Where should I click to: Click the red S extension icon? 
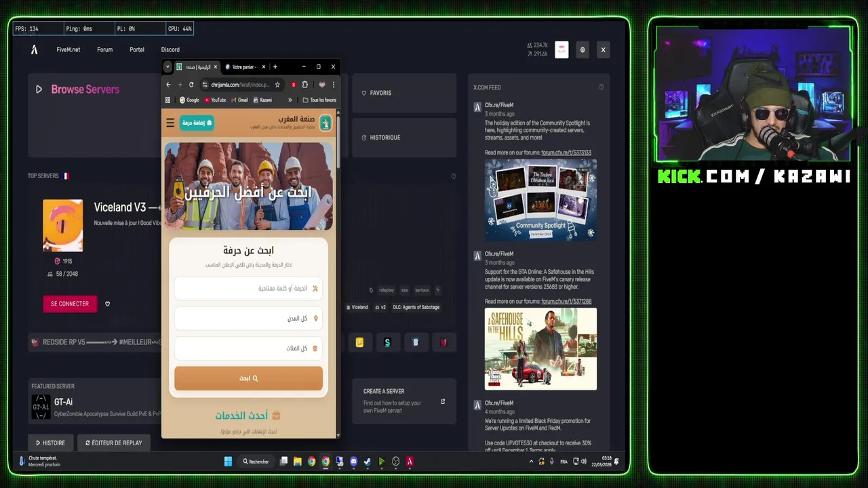click(x=293, y=85)
